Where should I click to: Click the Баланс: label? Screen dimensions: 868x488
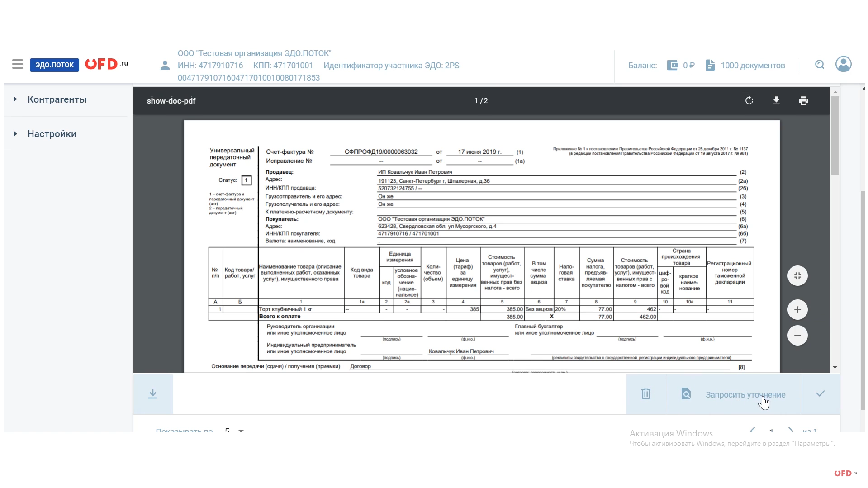(x=642, y=66)
